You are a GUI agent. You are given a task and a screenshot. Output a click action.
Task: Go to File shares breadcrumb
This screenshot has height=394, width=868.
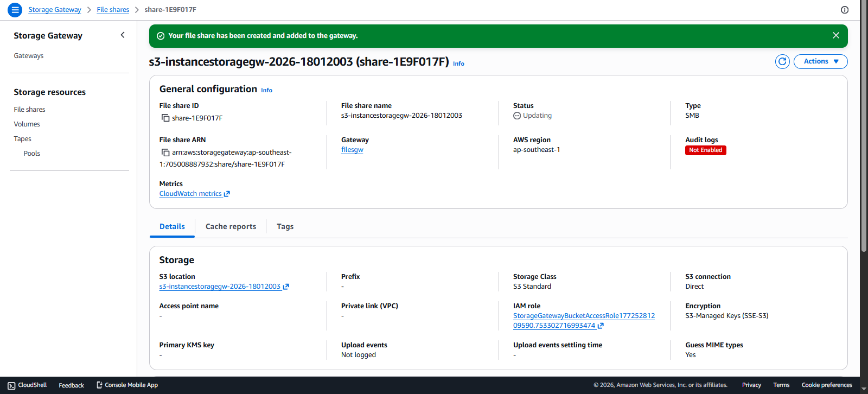pos(113,10)
